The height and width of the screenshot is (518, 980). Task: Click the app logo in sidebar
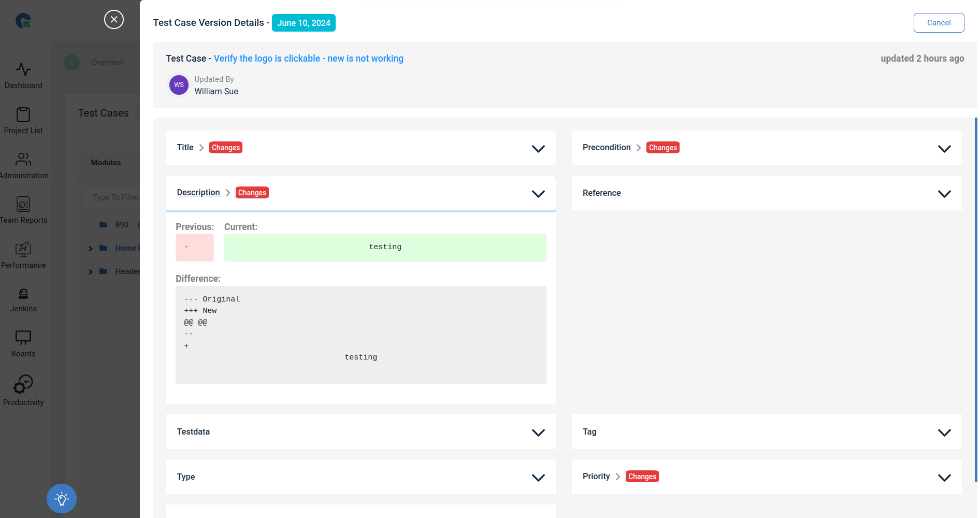tap(23, 21)
